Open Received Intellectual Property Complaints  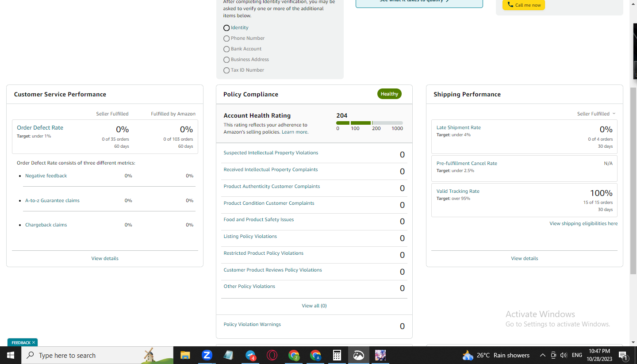(x=271, y=169)
